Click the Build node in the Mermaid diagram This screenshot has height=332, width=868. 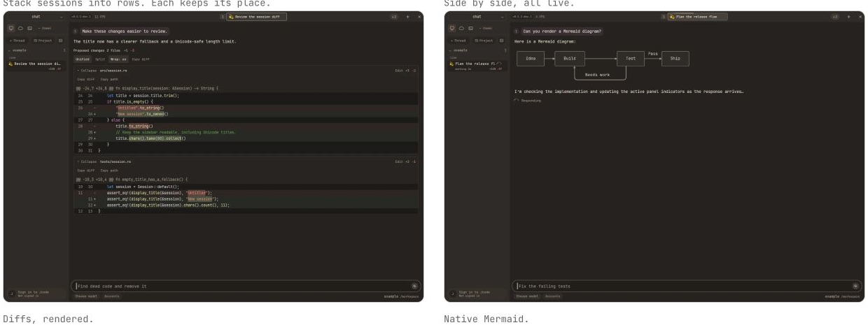click(570, 59)
